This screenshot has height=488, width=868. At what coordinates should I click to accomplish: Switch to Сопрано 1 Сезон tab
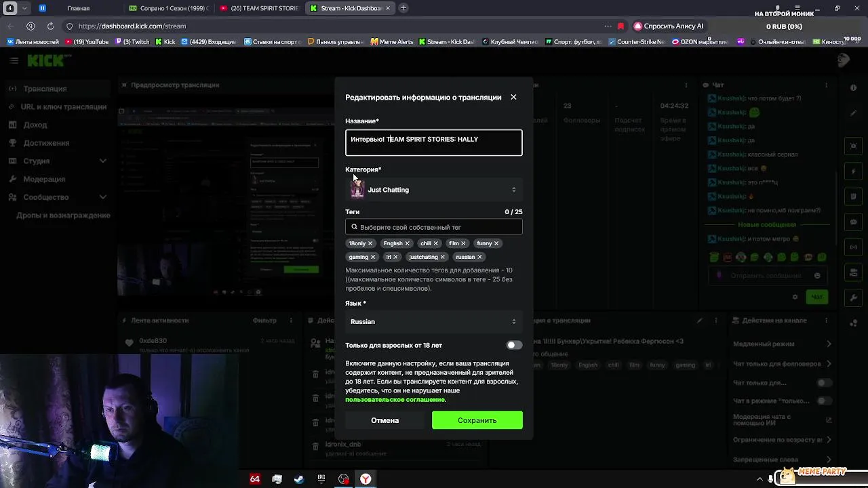coord(168,8)
